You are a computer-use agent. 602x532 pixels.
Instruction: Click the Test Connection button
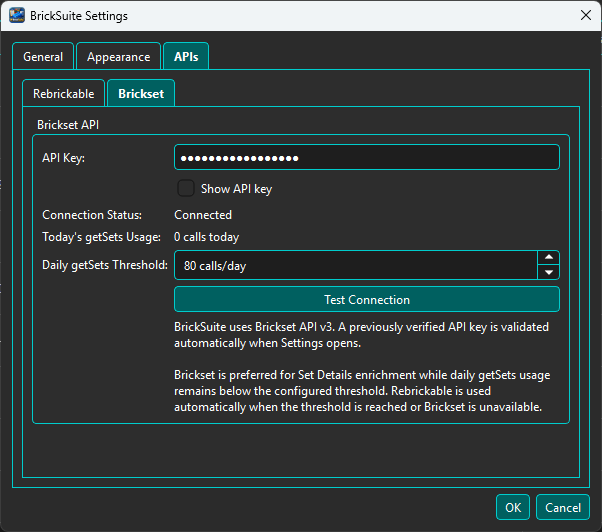coord(367,299)
